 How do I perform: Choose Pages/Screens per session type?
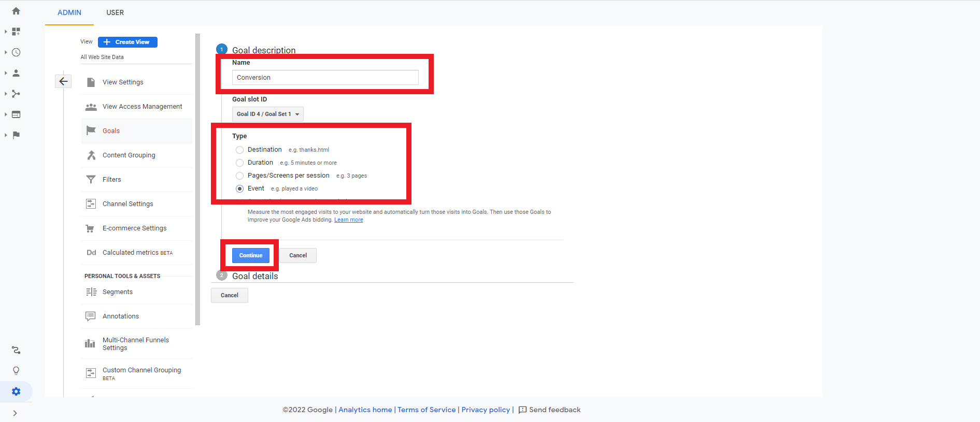239,176
